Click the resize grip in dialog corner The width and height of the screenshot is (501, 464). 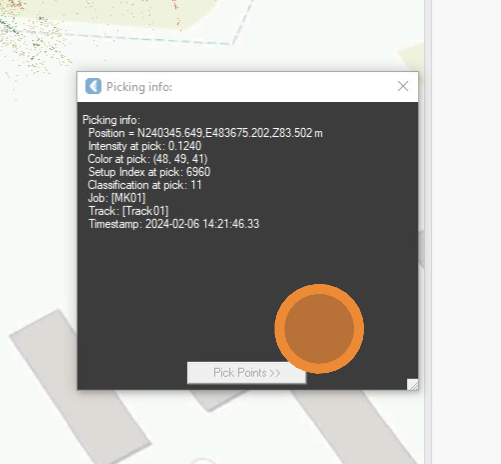(413, 384)
